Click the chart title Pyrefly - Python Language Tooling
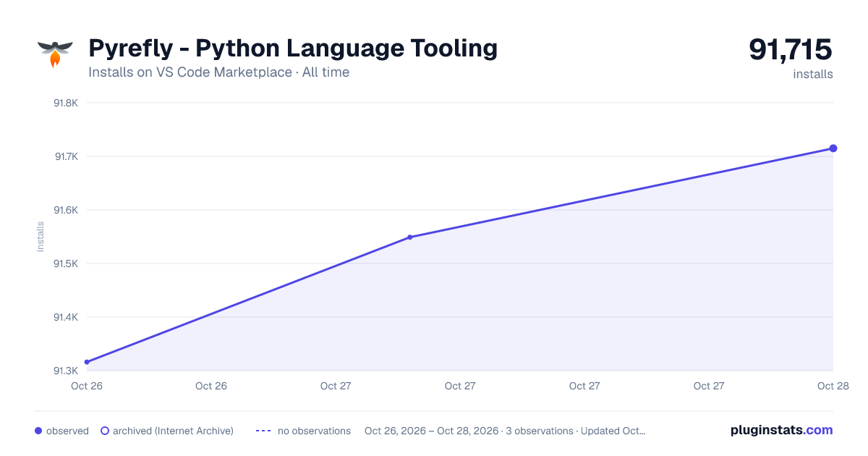The image size is (868, 456). tap(293, 48)
